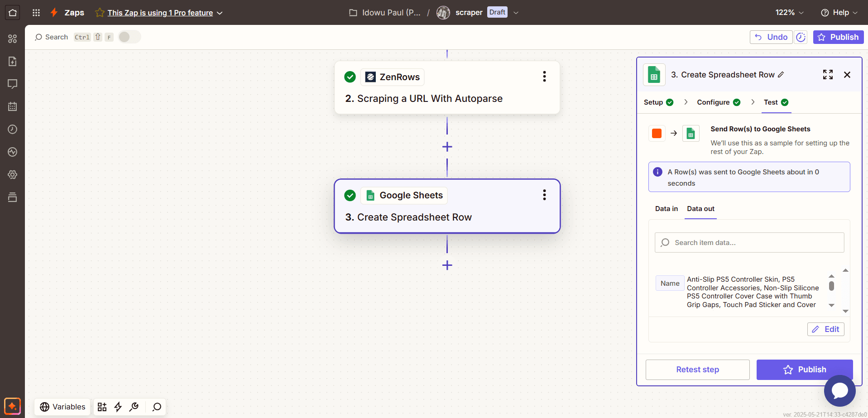This screenshot has height=418, width=868.
Task: Click the Google Sheets icon in panel header
Action: coord(654,75)
